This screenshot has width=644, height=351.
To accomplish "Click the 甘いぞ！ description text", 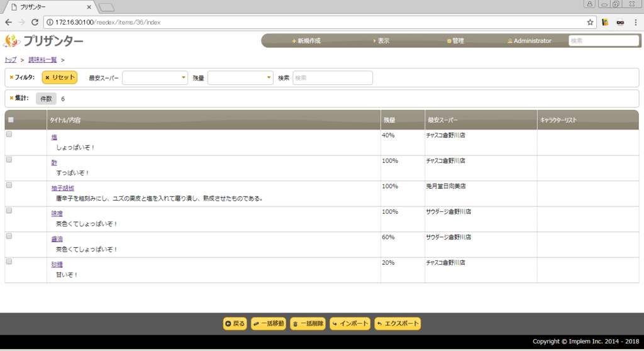I will (67, 275).
